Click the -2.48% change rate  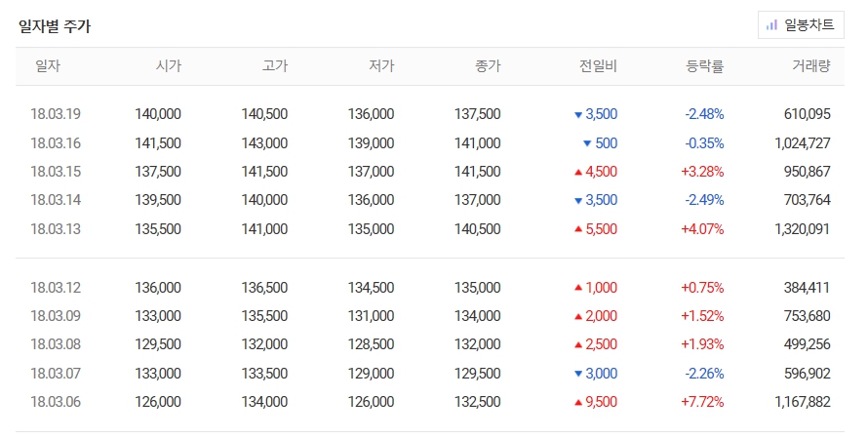tap(704, 114)
